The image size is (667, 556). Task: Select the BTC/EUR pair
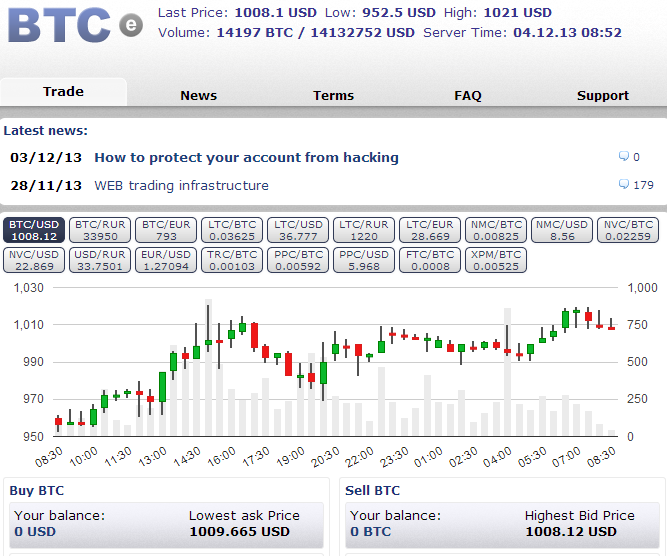(x=166, y=230)
